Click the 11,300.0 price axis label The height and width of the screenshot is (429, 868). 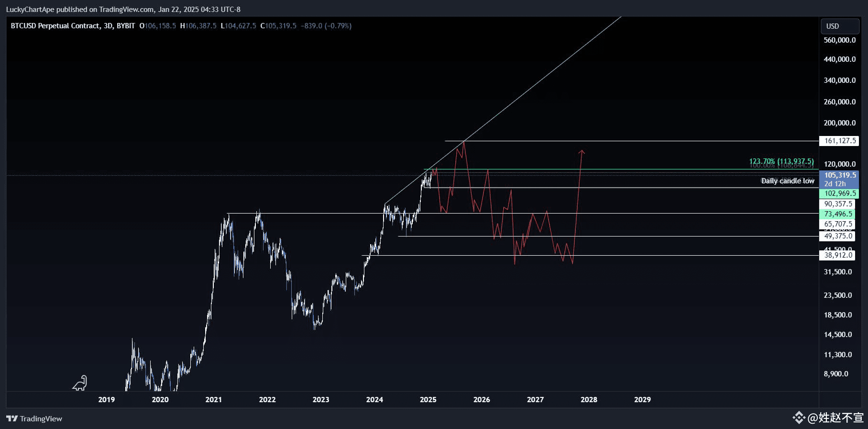838,355
